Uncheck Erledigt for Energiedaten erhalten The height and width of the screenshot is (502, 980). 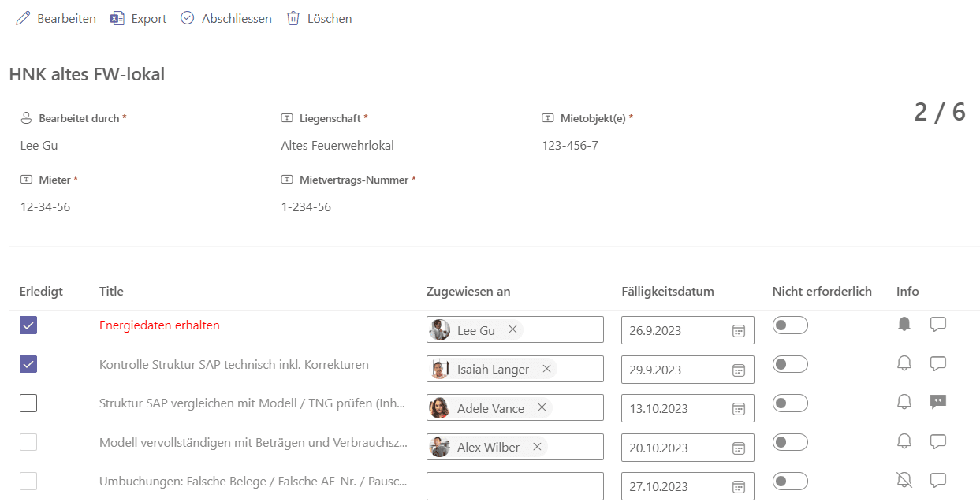point(28,325)
